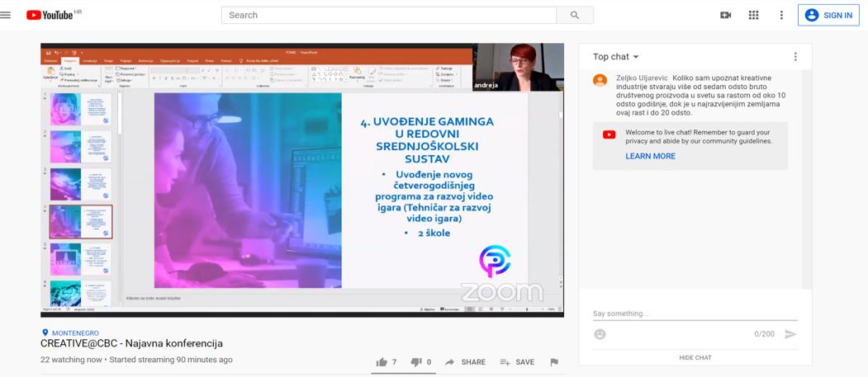Image resolution: width=868 pixels, height=377 pixels.
Task: Share the video via SHARE button
Action: 465,362
